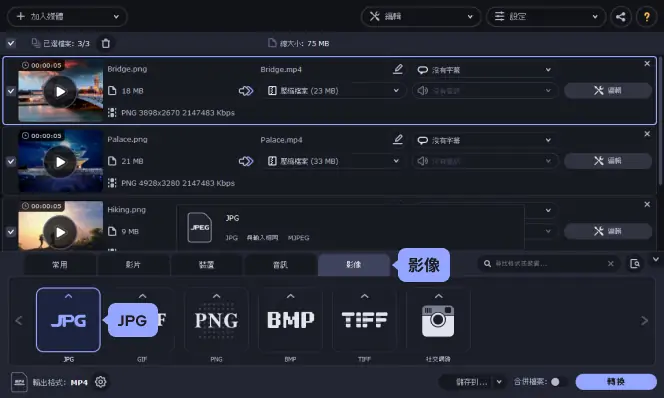Click edit button on Palace row
The width and height of the screenshot is (664, 398).
pos(608,160)
